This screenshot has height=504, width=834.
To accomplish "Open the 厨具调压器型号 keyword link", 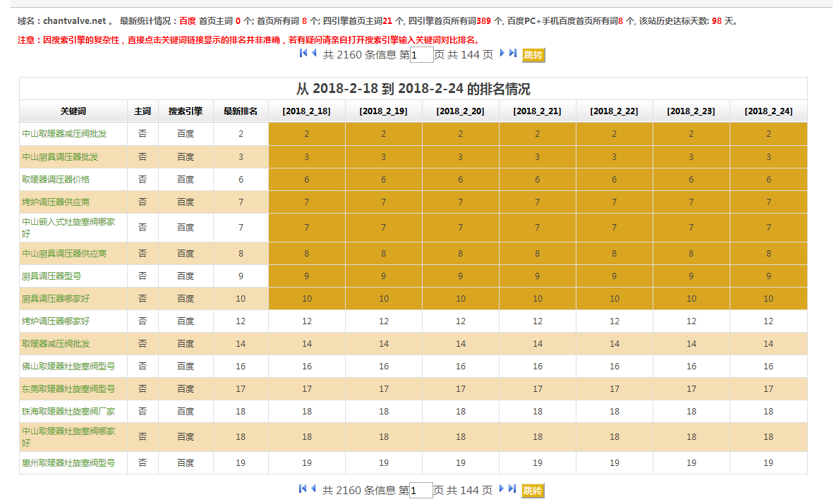I will [52, 276].
